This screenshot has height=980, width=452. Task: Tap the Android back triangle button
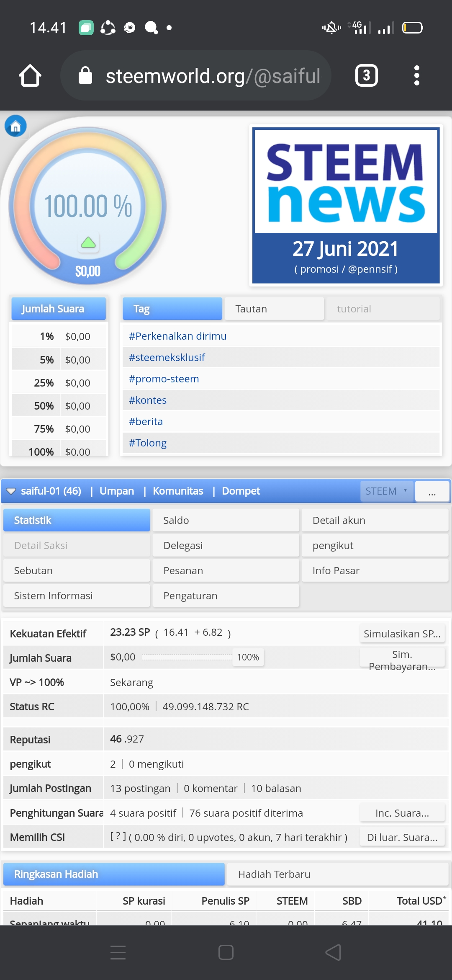(334, 952)
